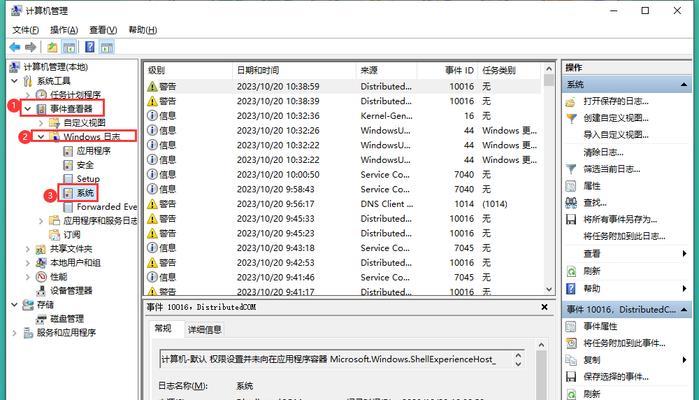Collapse Windows 日志 node arrow
Viewport: 699px width, 400px height.
click(41, 136)
